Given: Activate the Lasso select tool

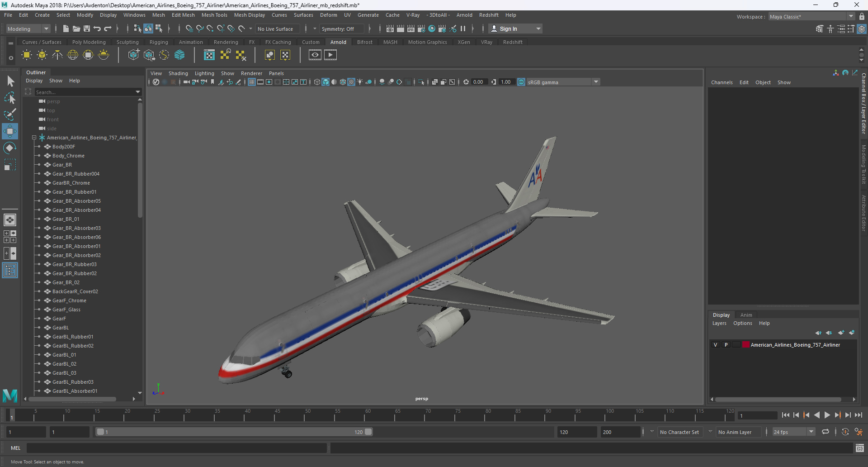Looking at the screenshot, I should click(x=10, y=98).
